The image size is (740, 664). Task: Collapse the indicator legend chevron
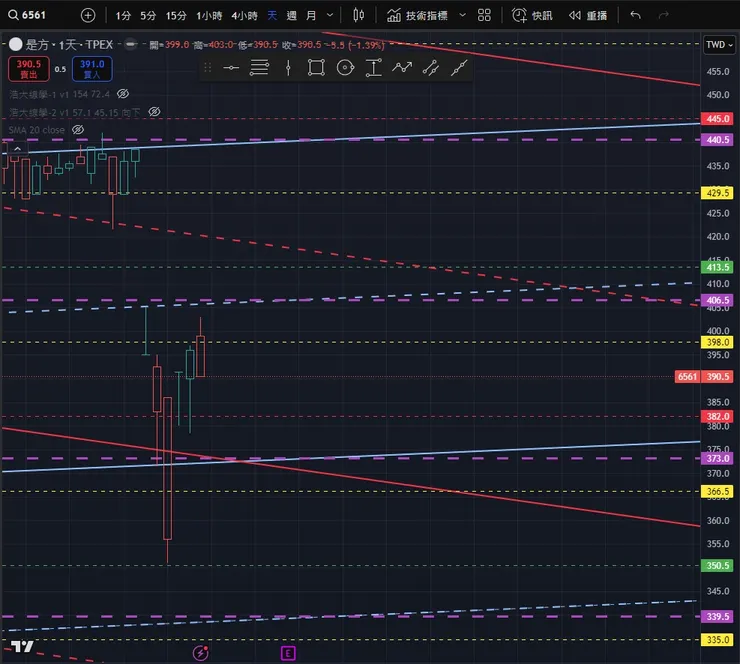[x=17, y=149]
